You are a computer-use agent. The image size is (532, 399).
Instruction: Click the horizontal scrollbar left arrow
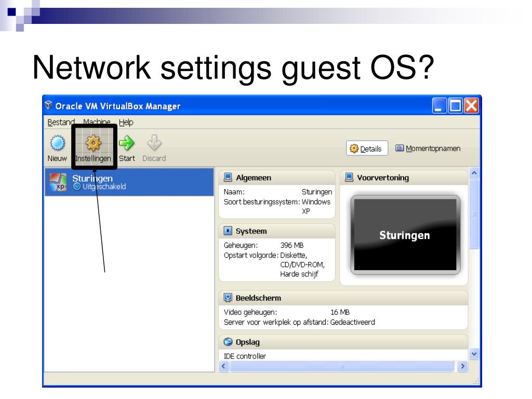(223, 366)
